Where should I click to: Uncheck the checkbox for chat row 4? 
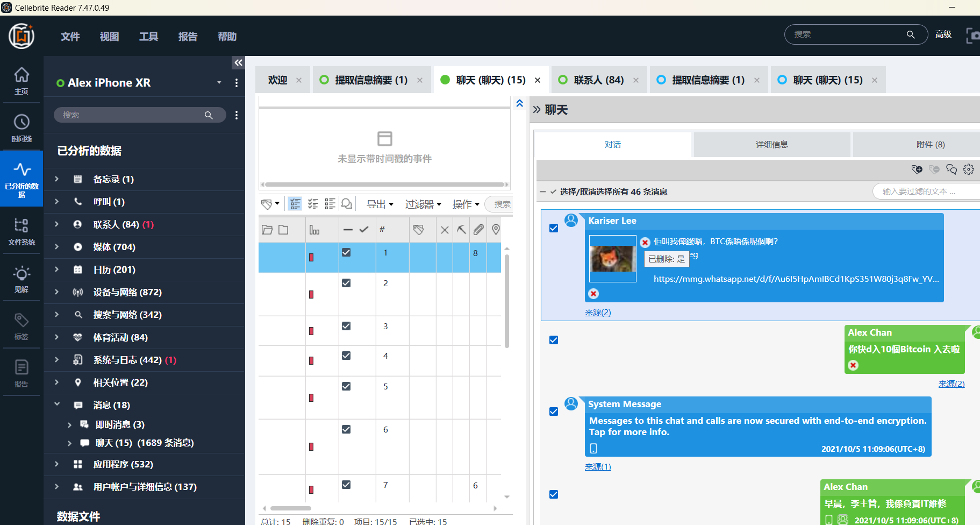346,356
